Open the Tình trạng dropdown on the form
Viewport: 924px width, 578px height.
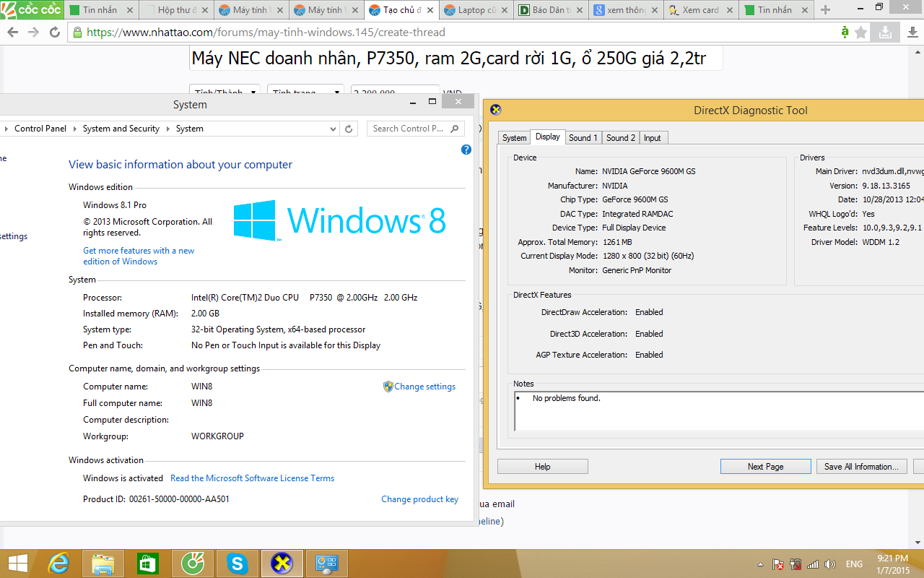point(305,92)
